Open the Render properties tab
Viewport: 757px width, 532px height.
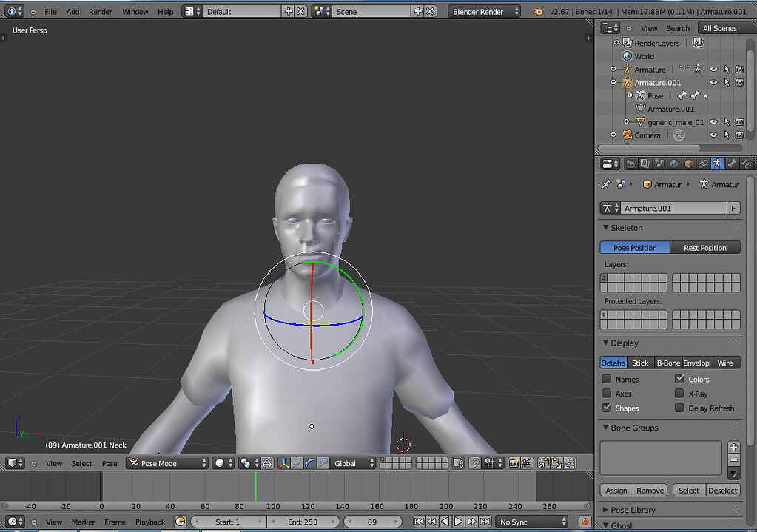point(630,164)
